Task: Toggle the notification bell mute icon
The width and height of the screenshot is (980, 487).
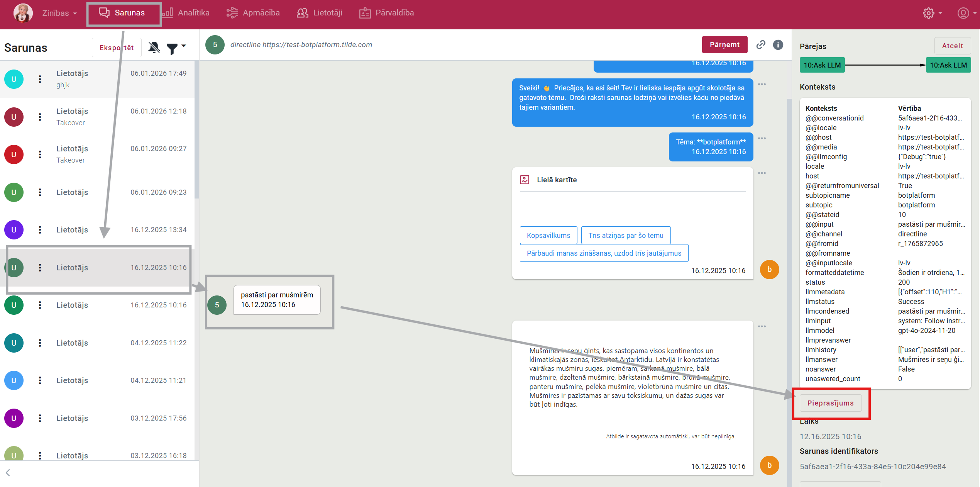Action: [154, 48]
